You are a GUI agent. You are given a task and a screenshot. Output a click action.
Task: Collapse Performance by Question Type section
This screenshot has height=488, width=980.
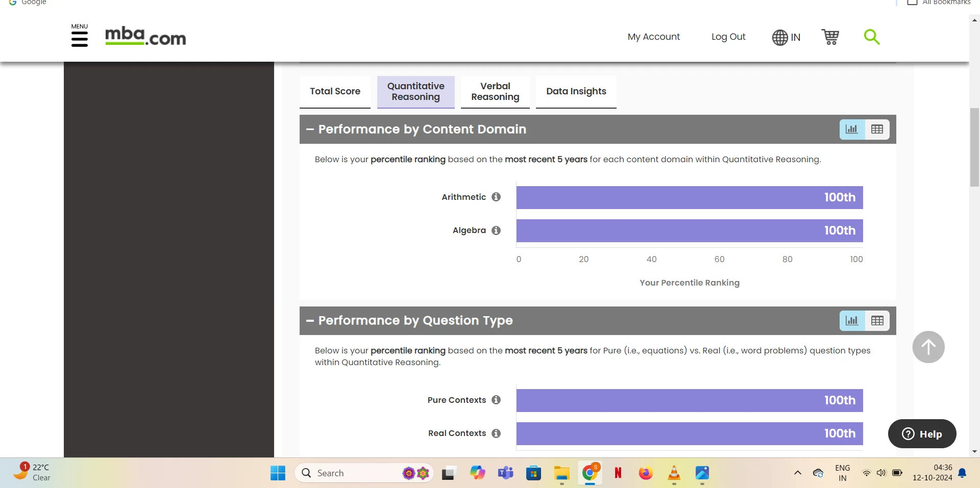click(x=310, y=321)
